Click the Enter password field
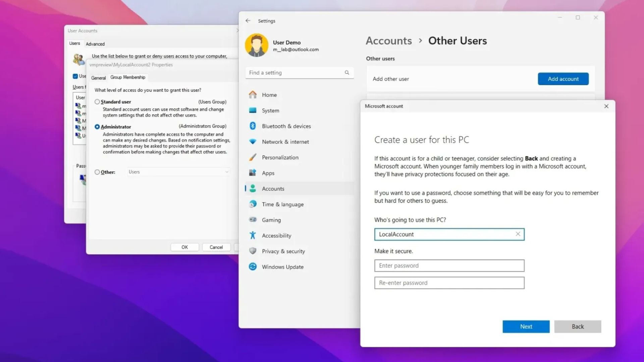The height and width of the screenshot is (362, 644). coord(449,265)
